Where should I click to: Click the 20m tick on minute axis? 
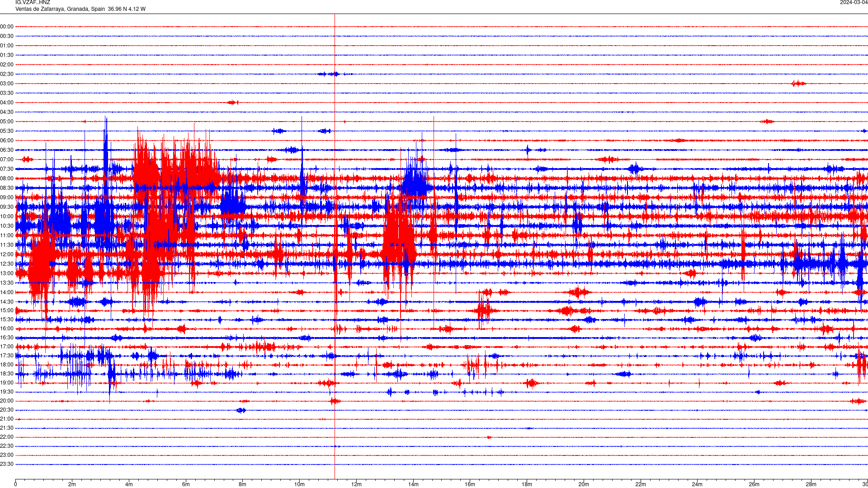pos(584,484)
